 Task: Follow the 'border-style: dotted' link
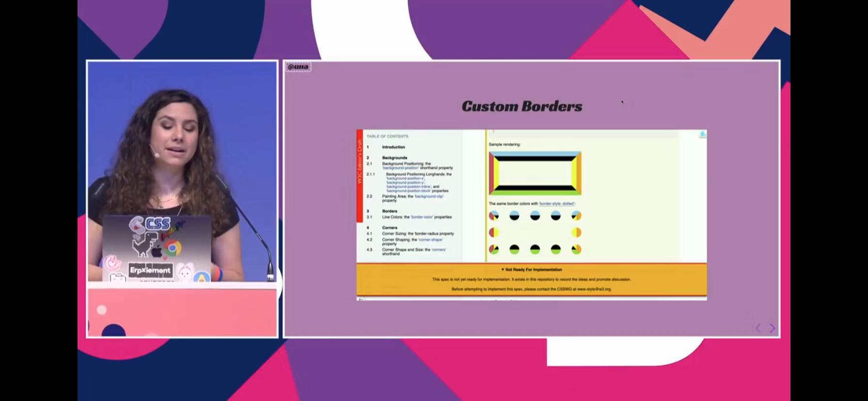[x=557, y=203]
